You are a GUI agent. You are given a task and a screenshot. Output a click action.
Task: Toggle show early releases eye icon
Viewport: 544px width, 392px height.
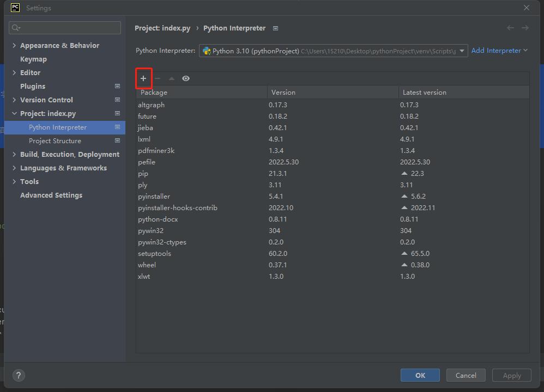coord(186,78)
